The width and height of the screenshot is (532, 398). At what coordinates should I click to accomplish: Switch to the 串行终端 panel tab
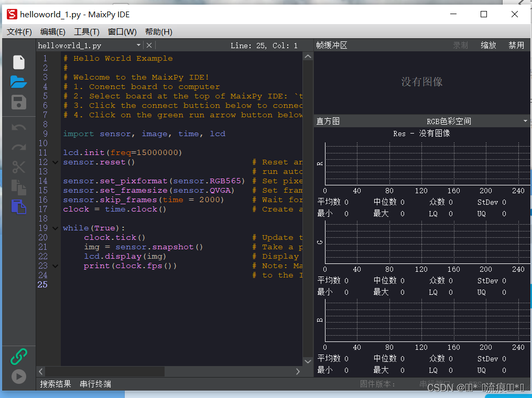pyautogui.click(x=95, y=384)
